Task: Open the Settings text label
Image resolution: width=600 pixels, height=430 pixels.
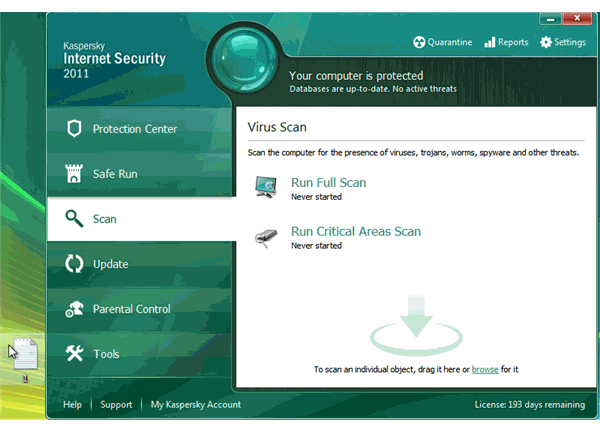Action: [570, 42]
